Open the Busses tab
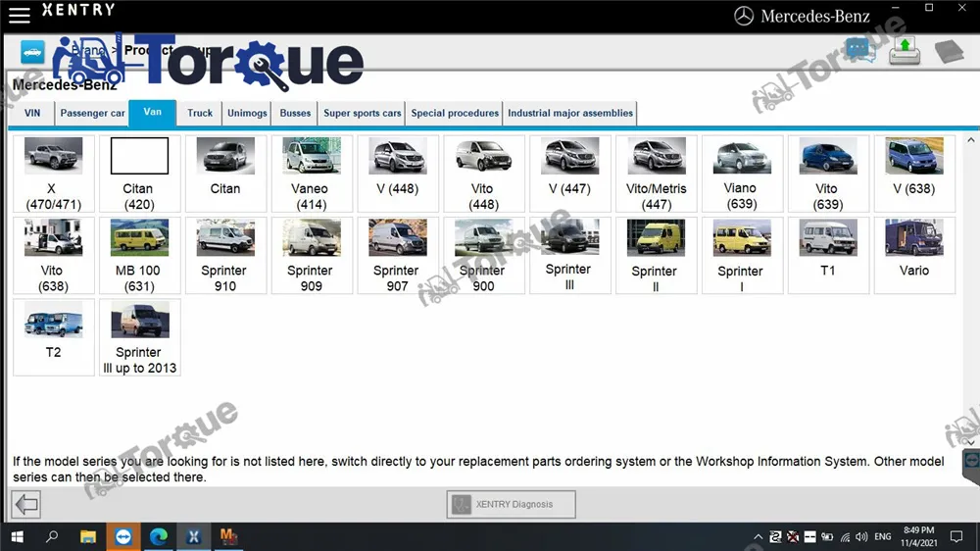 pyautogui.click(x=295, y=113)
